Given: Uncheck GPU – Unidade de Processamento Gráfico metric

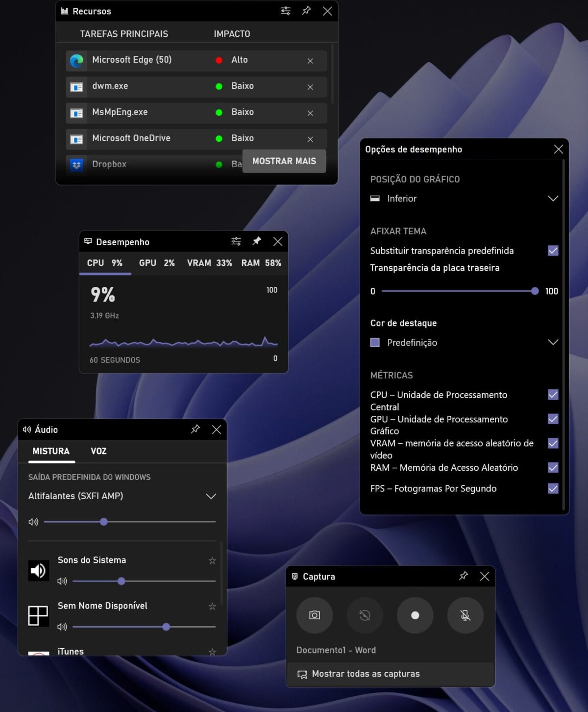Looking at the screenshot, I should coord(553,419).
